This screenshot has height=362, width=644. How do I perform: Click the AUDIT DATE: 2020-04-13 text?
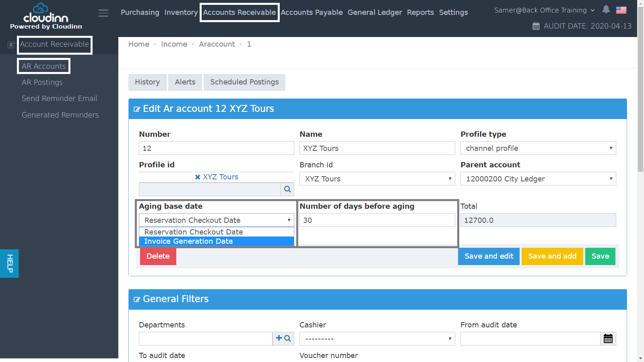(587, 26)
